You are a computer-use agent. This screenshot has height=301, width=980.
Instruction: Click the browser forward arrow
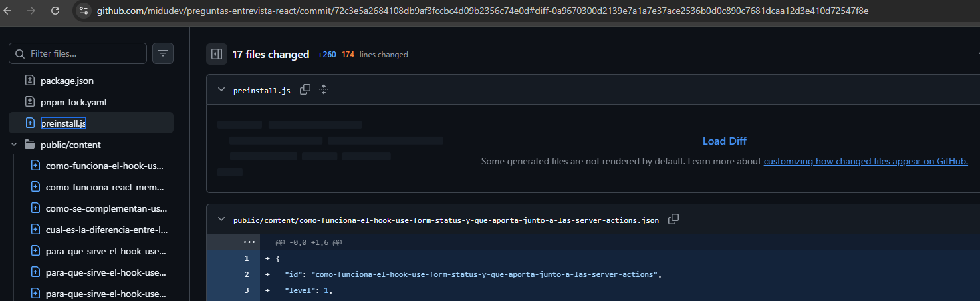[31, 11]
